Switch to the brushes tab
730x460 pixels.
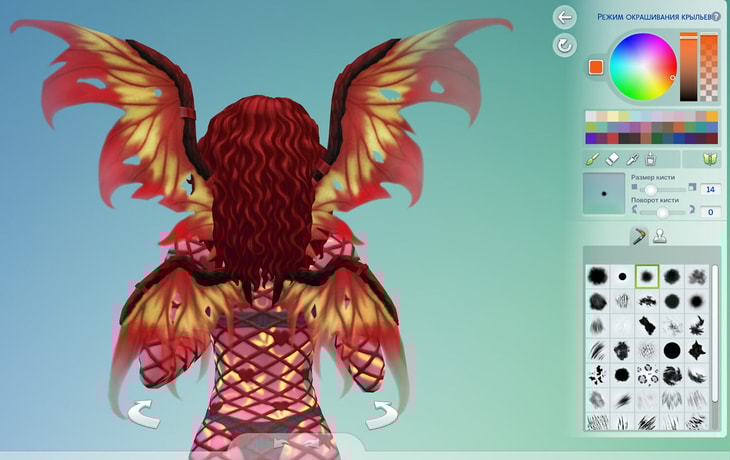(638, 236)
